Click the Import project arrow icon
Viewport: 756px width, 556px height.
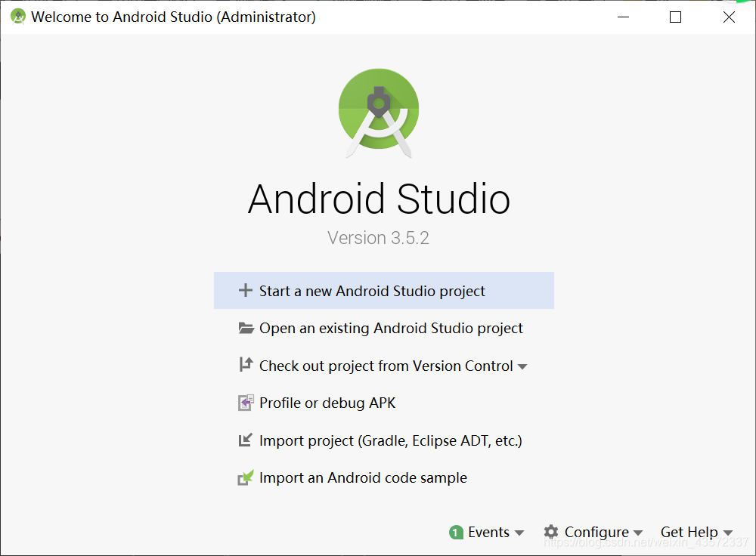pos(246,440)
